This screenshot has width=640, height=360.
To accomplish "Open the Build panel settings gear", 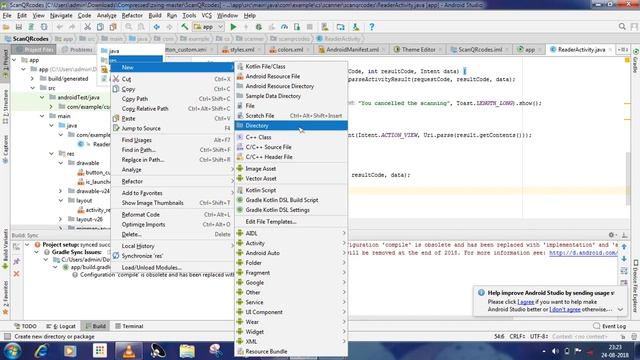I will 611,235.
